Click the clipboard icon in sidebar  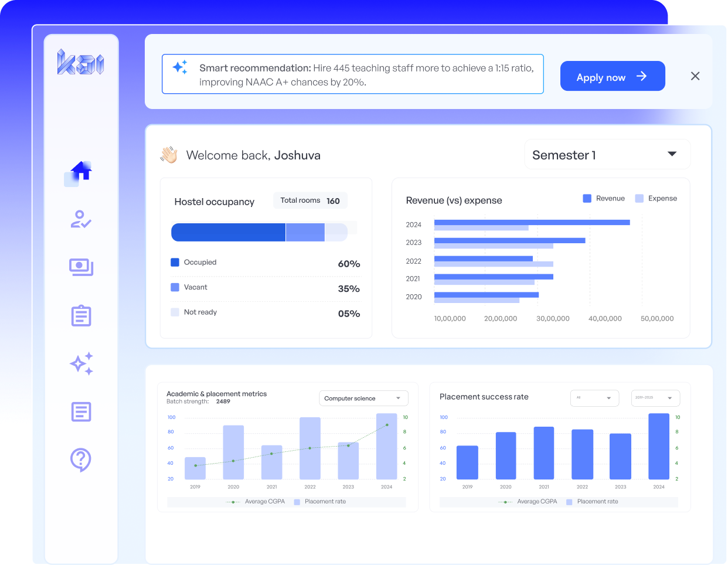[81, 316]
